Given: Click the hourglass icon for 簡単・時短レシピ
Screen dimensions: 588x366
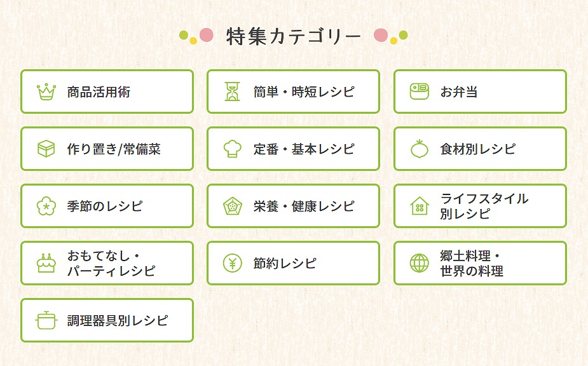Looking at the screenshot, I should point(233,92).
